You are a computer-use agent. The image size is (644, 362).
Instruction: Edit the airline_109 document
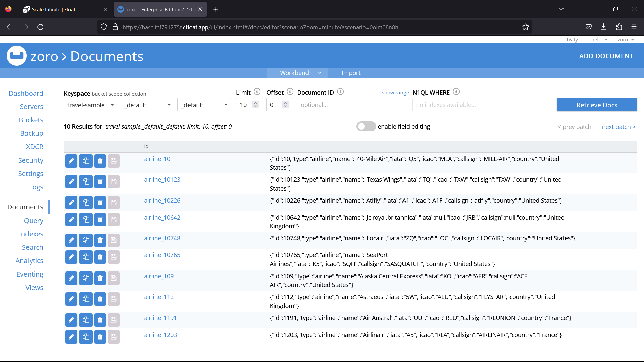tap(71, 278)
